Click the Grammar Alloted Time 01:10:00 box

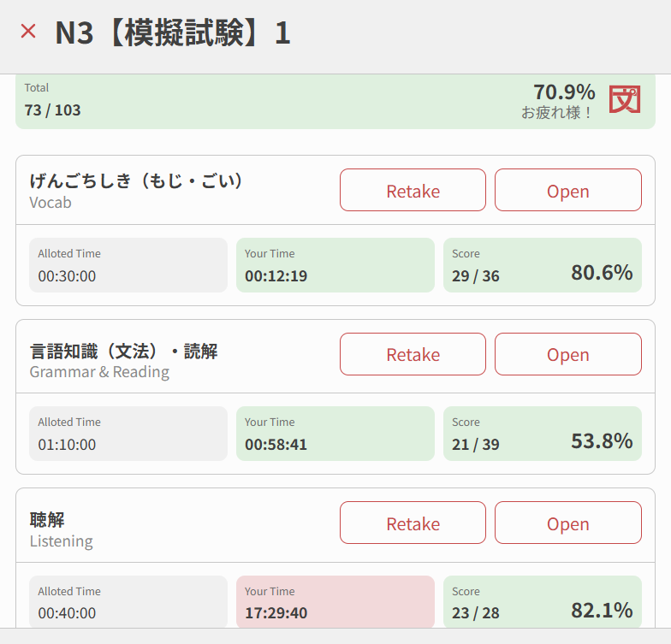coord(128,434)
